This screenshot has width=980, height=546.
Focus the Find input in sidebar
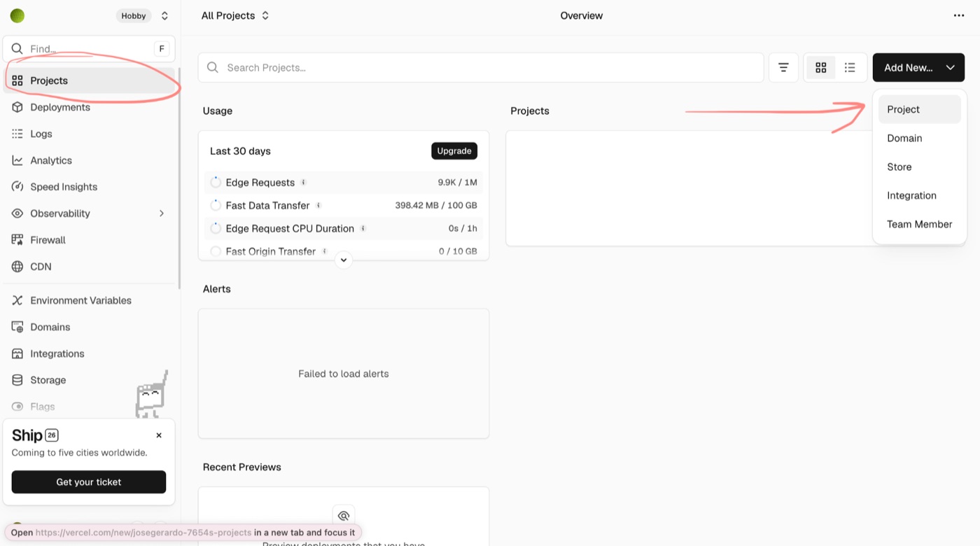coord(89,49)
